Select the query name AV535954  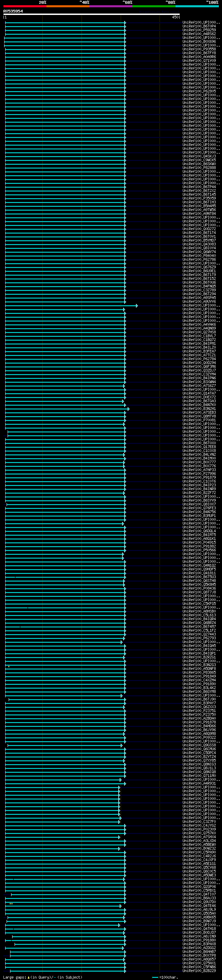[x=13, y=11]
